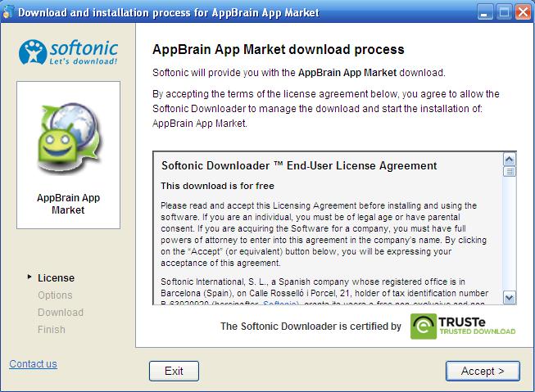Open the TRUSTe Trusted Download badge
Screen dimensions: 535x392
464,326
